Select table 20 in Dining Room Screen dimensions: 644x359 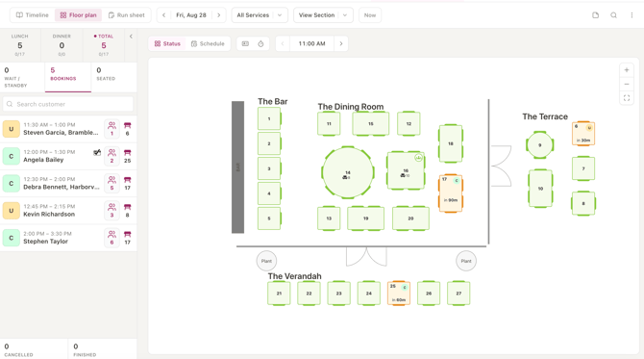410,218
